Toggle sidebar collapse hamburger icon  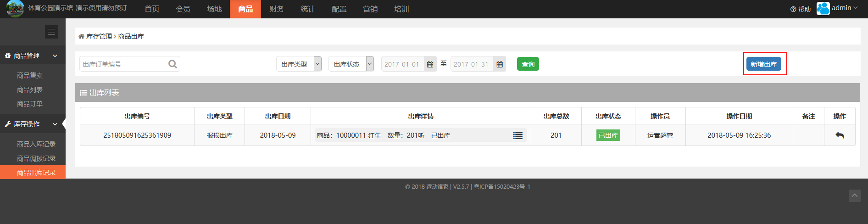tap(51, 32)
